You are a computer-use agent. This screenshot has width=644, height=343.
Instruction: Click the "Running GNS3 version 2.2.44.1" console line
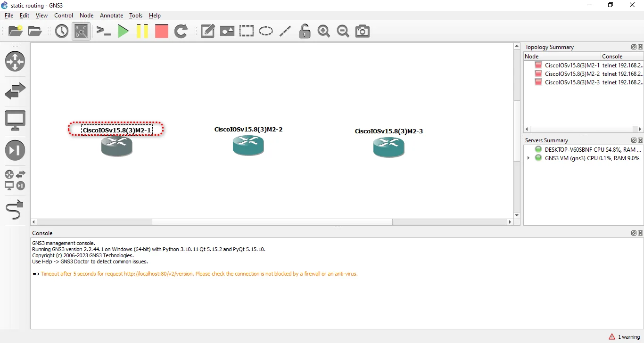point(149,249)
